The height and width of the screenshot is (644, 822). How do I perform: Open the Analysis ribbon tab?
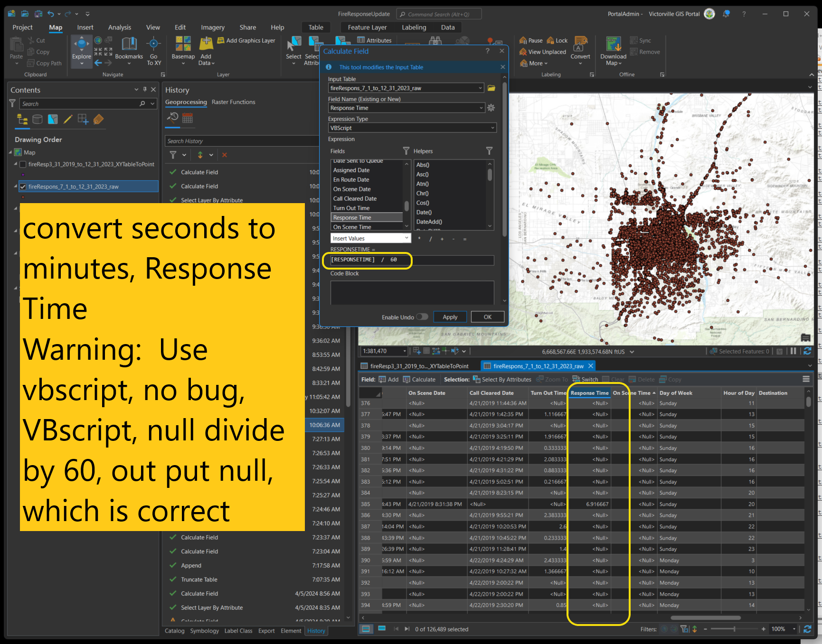119,28
